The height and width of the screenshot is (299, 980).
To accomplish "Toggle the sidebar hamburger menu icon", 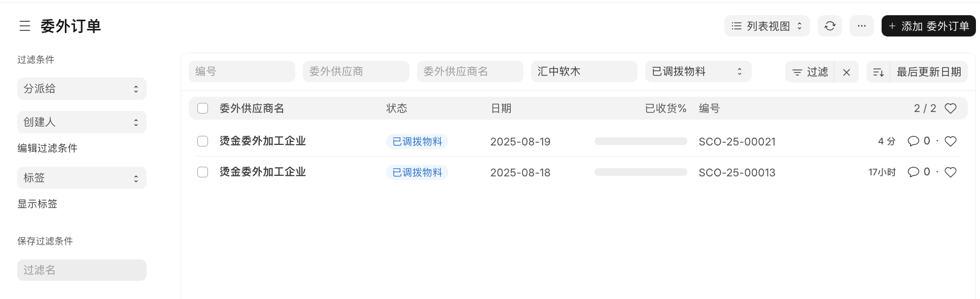I will point(25,26).
